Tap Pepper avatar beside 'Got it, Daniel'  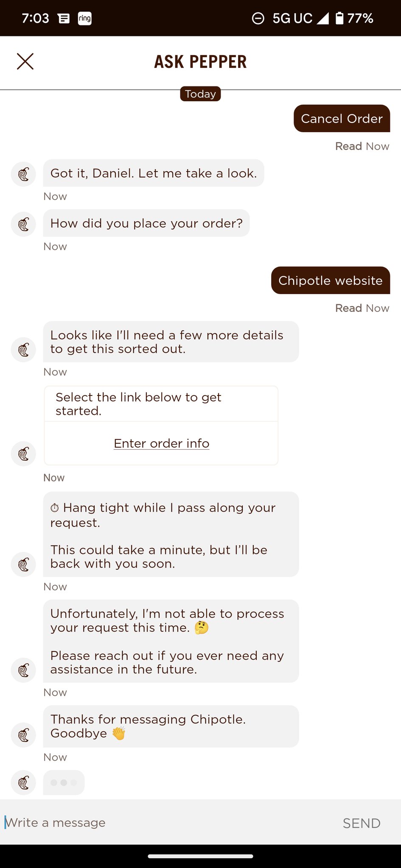pyautogui.click(x=23, y=174)
